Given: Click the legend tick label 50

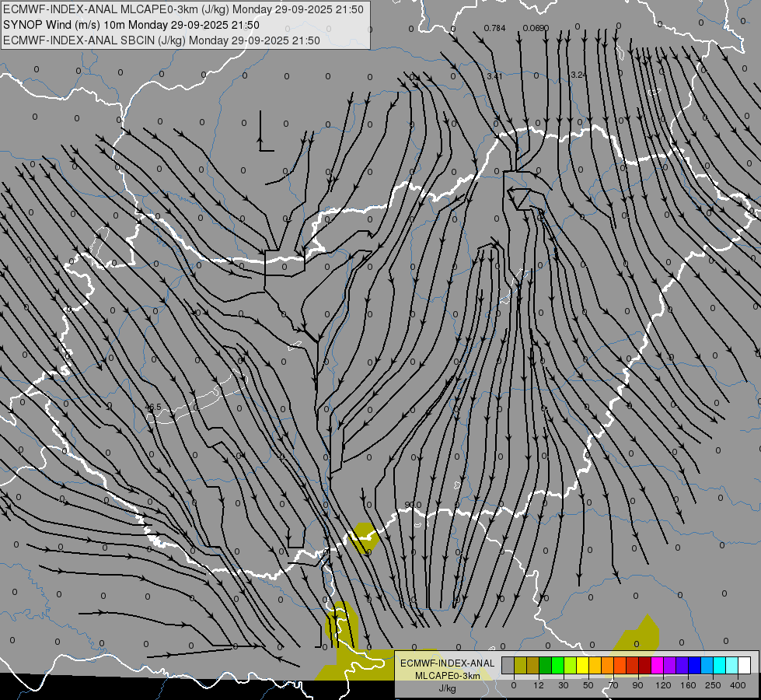Looking at the screenshot, I should 588,685.
